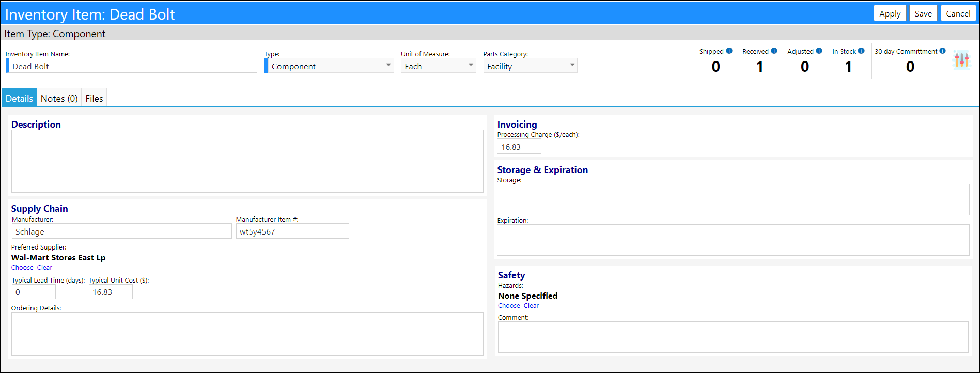
Task: Click the Processing Charge field
Action: (x=519, y=146)
